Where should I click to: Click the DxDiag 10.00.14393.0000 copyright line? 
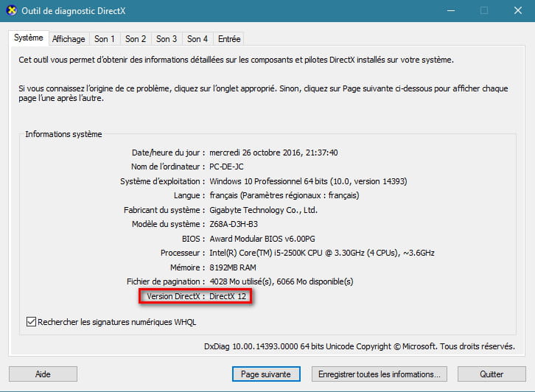360,346
